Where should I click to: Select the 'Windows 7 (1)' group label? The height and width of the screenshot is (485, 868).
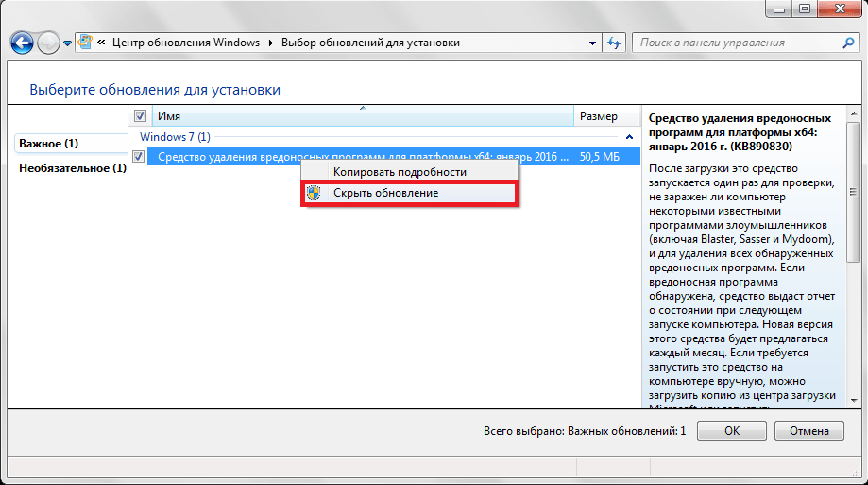175,137
